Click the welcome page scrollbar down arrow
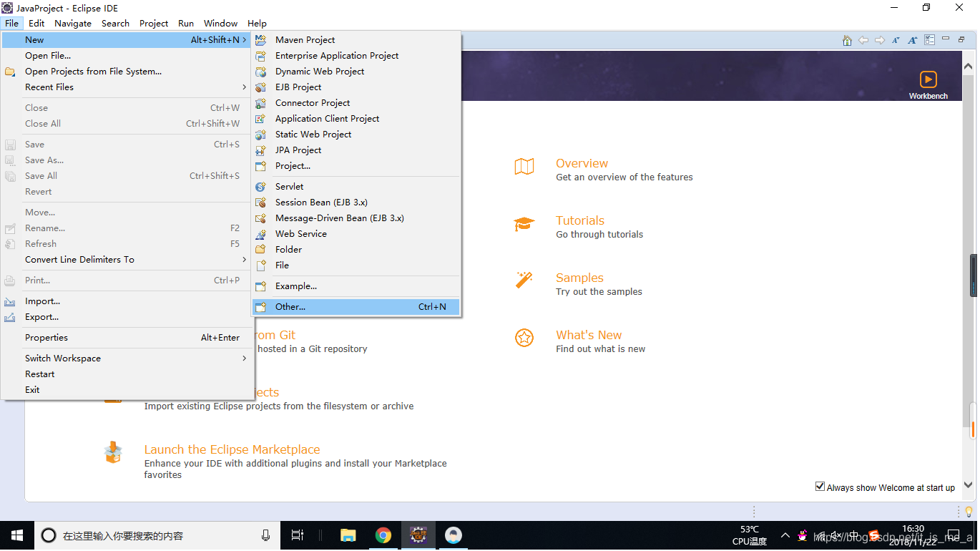Screen dimensions: 980x551 coord(969,484)
